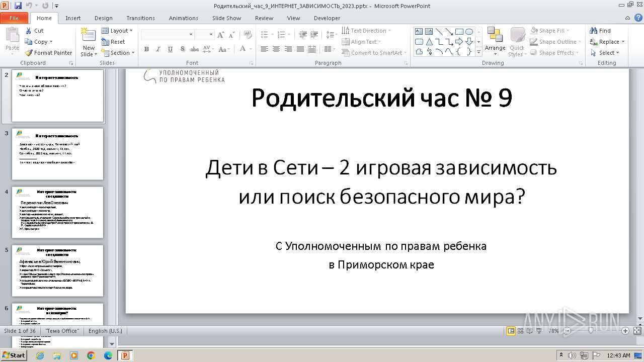
Task: Select slide 4 thumbnail
Action: coord(57,212)
